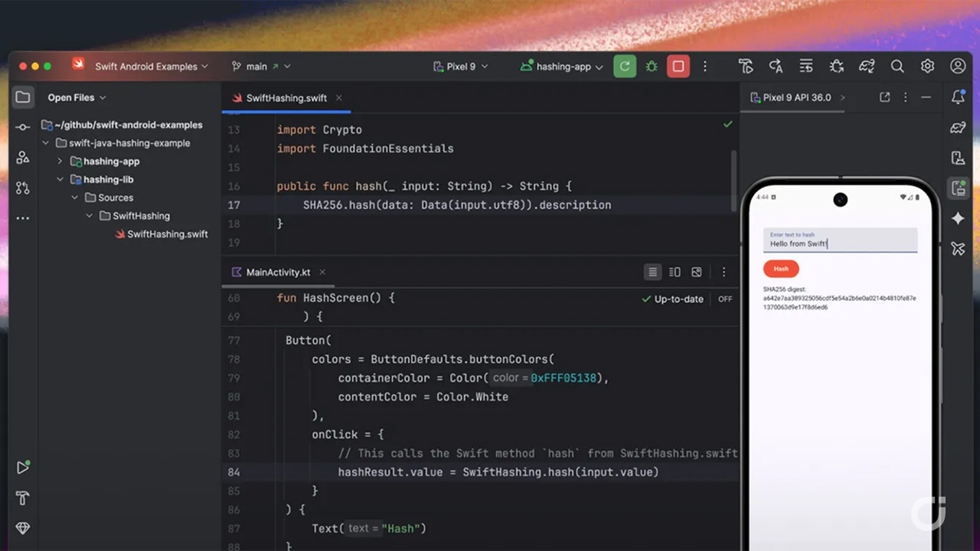Switch editor to Design preview view
980x551 pixels.
tap(697, 272)
